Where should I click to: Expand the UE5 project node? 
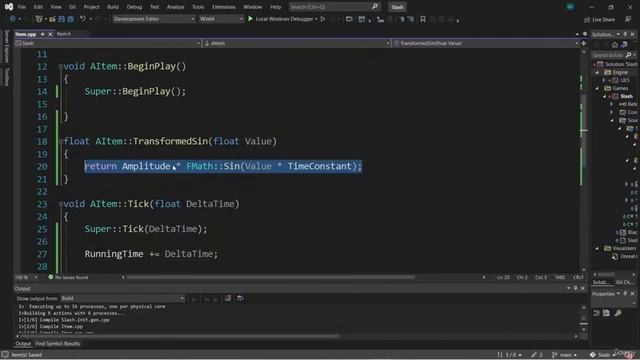point(604,80)
